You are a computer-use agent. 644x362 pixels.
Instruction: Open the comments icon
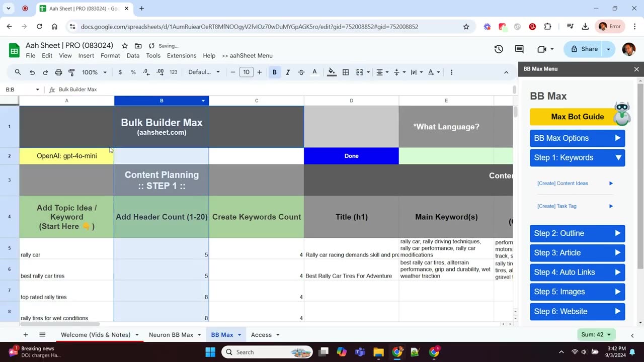(x=519, y=49)
